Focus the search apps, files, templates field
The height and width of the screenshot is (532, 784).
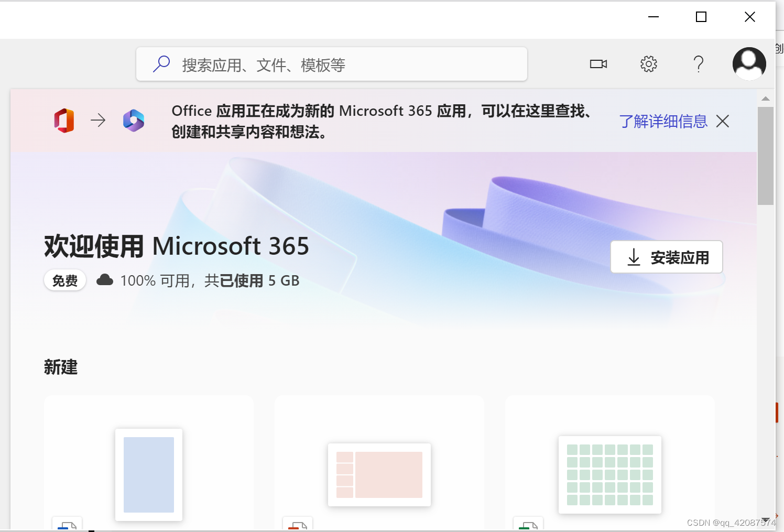(331, 64)
